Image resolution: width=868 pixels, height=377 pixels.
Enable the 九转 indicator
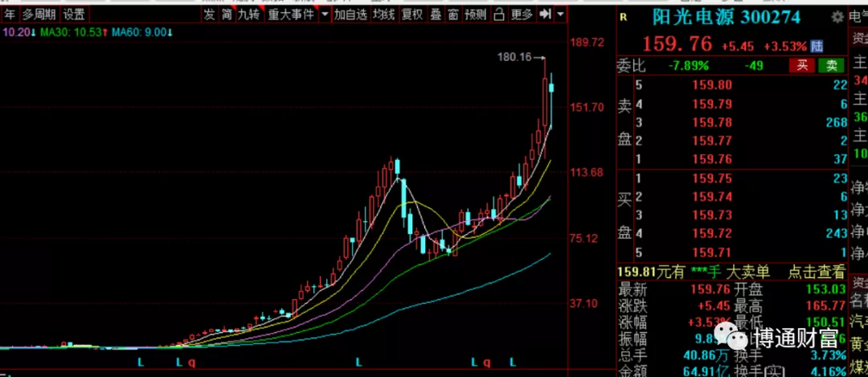pyautogui.click(x=248, y=14)
